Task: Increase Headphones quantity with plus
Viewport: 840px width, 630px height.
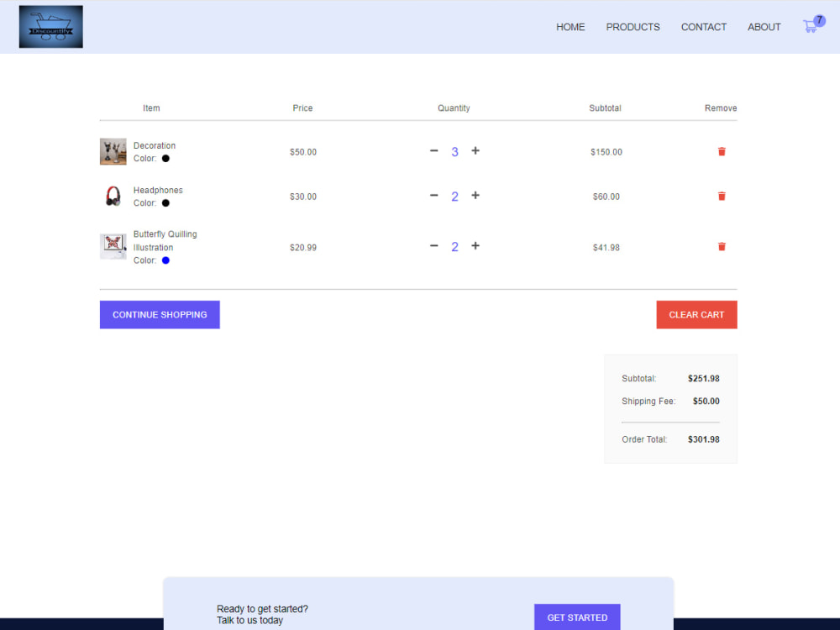Action: [475, 195]
